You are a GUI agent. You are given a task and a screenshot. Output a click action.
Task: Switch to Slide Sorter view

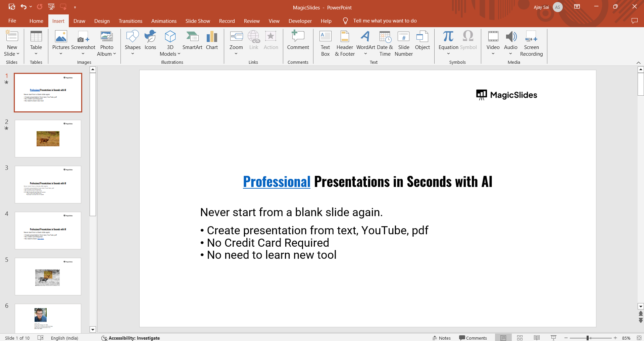point(520,338)
